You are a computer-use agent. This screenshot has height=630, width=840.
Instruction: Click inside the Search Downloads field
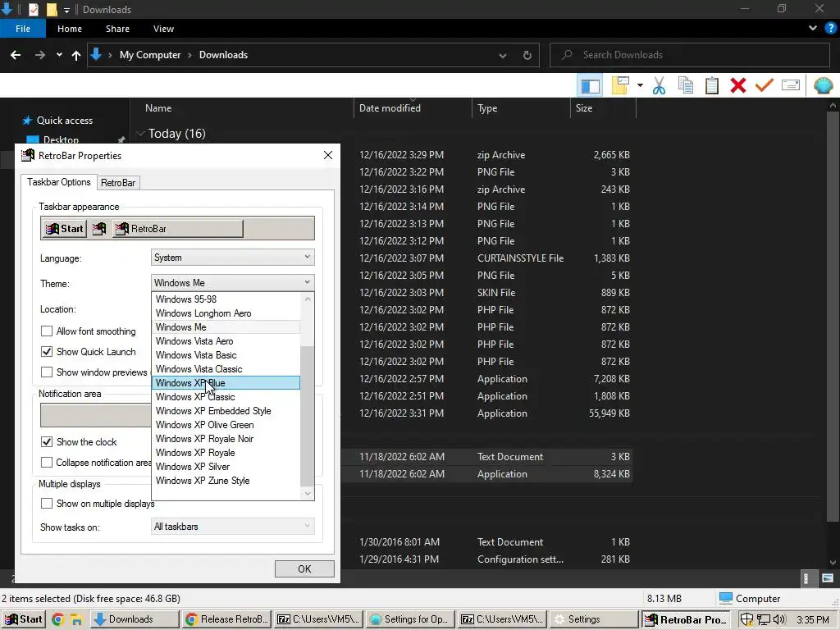[690, 55]
